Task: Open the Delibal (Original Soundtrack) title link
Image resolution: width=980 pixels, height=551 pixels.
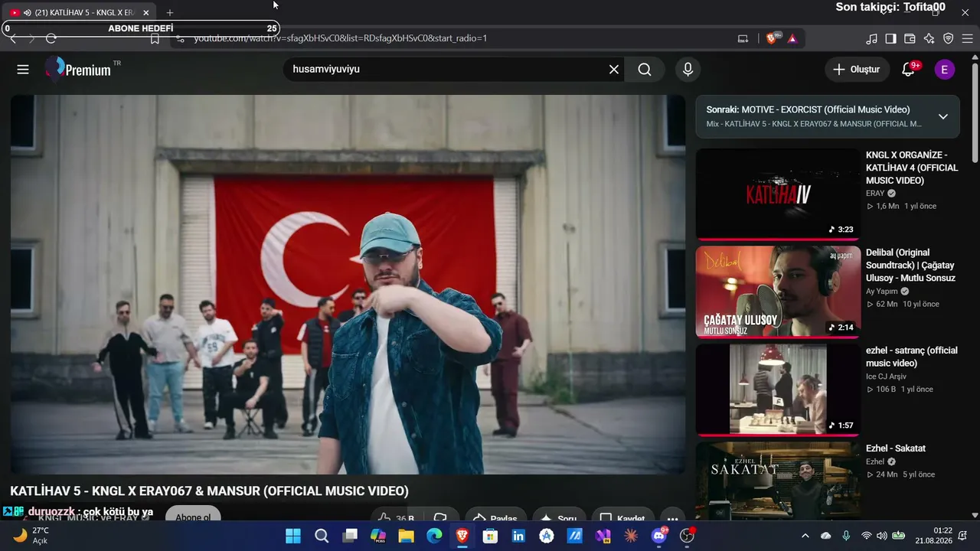Action: tap(911, 266)
